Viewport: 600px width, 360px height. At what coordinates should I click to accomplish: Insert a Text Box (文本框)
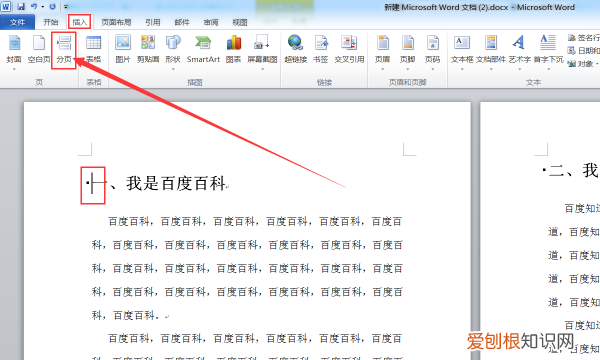point(462,49)
